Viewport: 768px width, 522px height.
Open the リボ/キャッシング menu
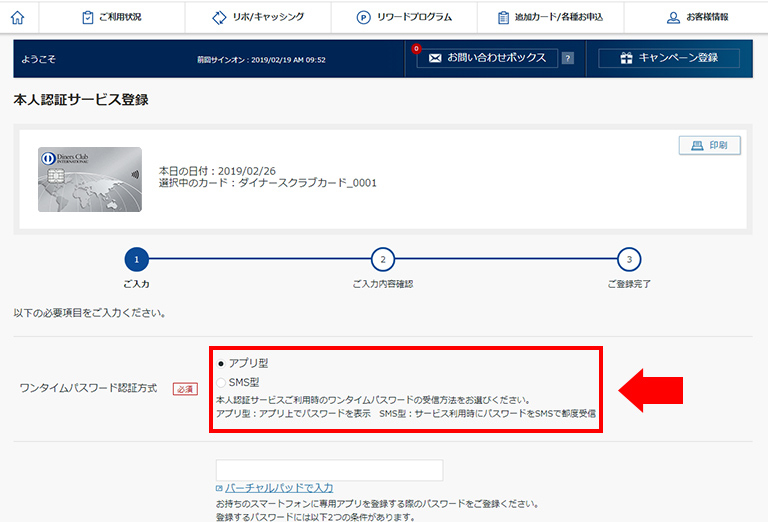[x=258, y=17]
